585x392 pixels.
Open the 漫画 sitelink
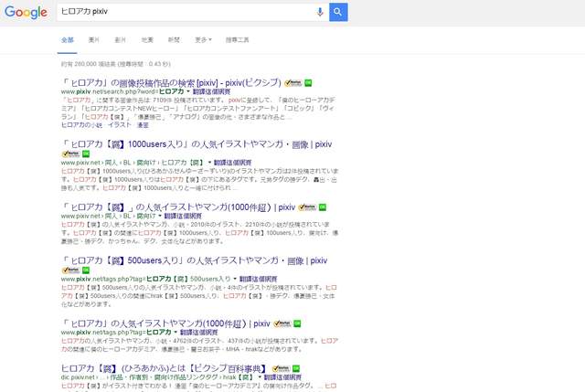tap(143, 125)
